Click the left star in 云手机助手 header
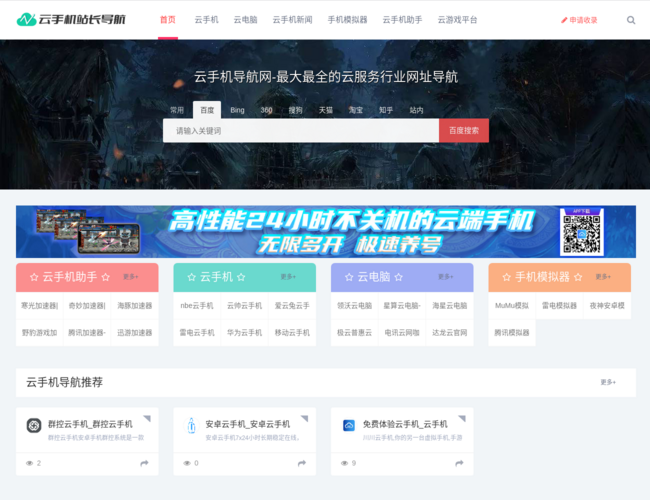 point(34,277)
